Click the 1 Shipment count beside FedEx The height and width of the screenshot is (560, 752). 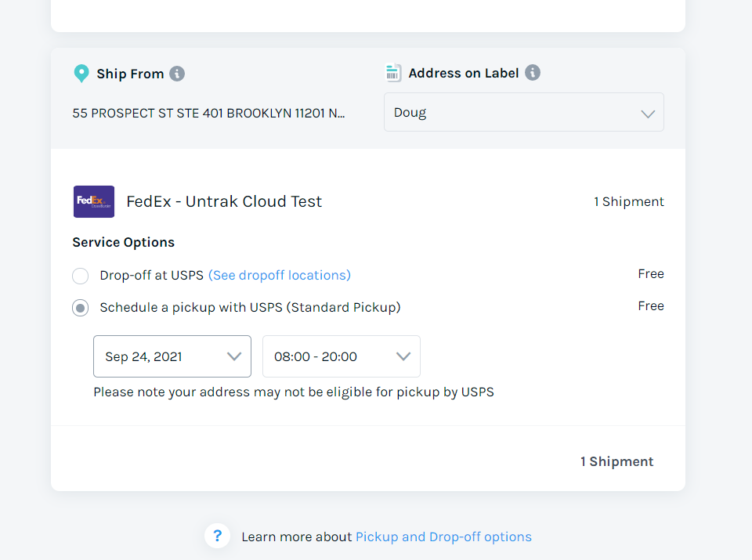pos(628,202)
